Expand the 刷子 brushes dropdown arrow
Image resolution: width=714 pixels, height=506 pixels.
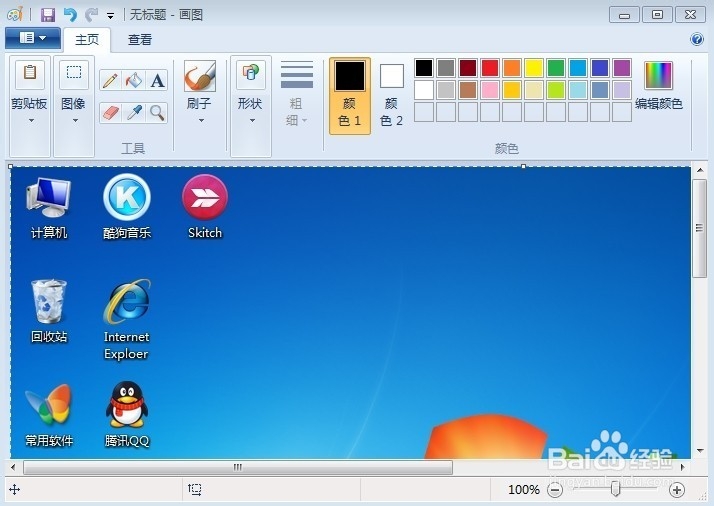[x=201, y=121]
